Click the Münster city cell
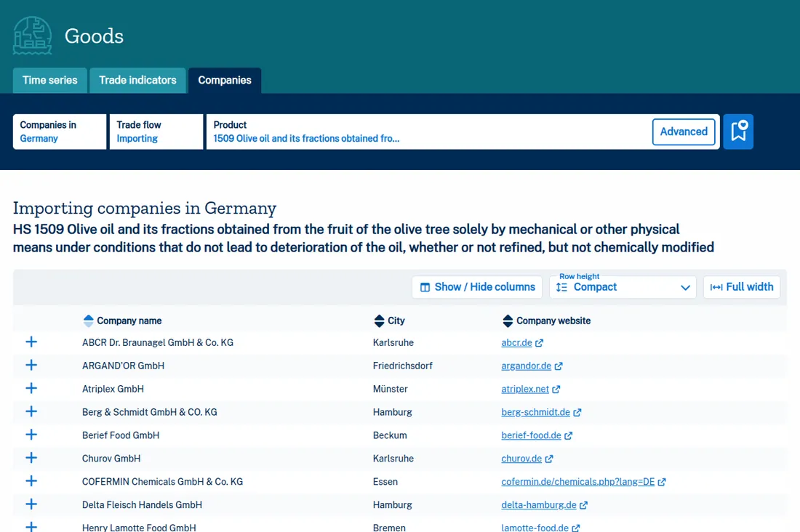Viewport: 800px width, 532px height. (x=391, y=389)
